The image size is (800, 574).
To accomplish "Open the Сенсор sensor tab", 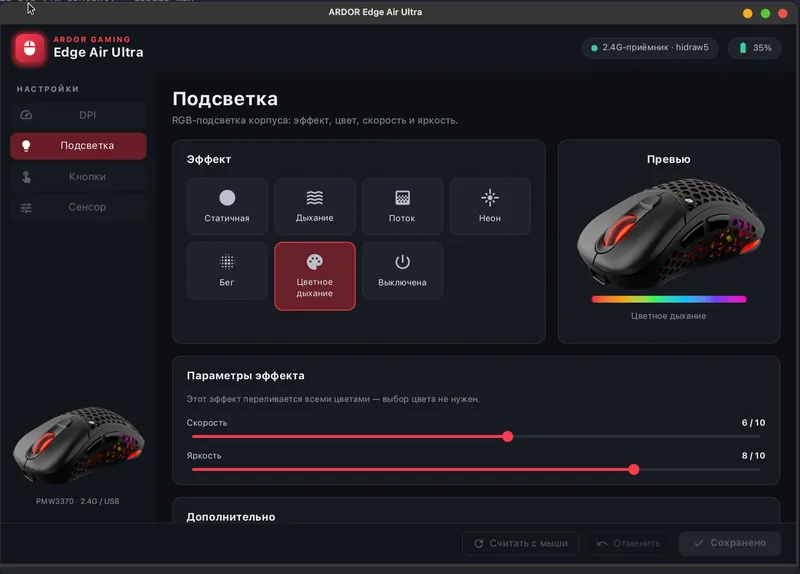I will 78,207.
